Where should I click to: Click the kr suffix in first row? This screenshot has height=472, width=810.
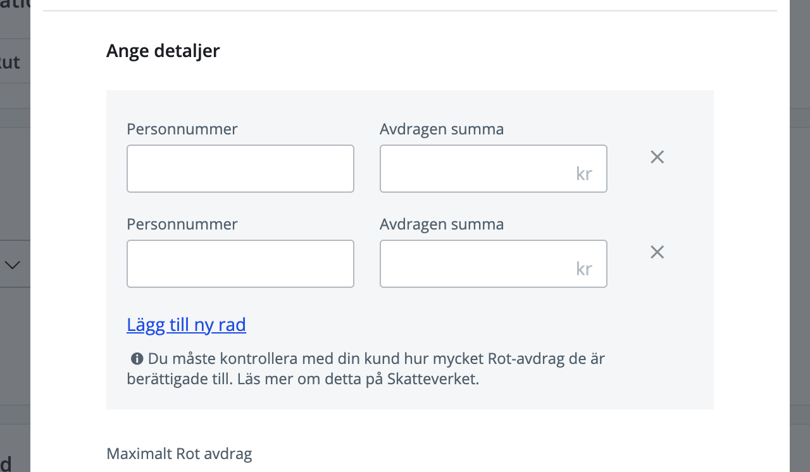584,174
